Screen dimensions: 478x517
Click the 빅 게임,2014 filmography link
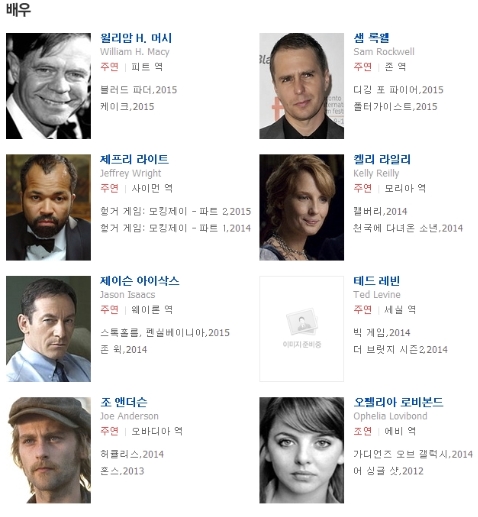click(x=382, y=332)
